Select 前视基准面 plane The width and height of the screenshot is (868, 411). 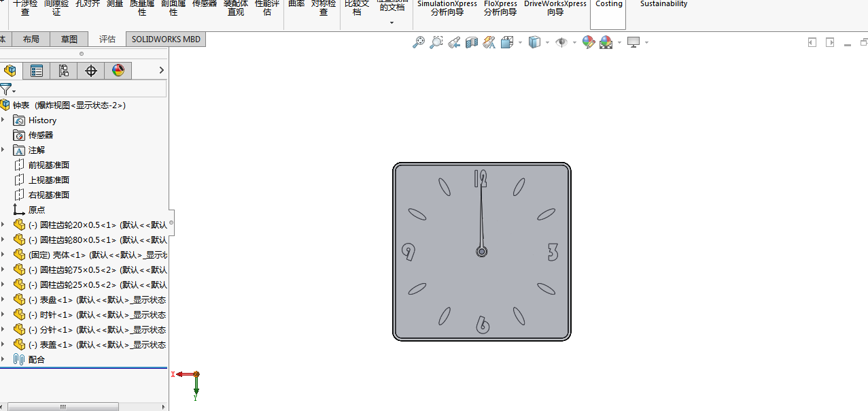(x=49, y=165)
